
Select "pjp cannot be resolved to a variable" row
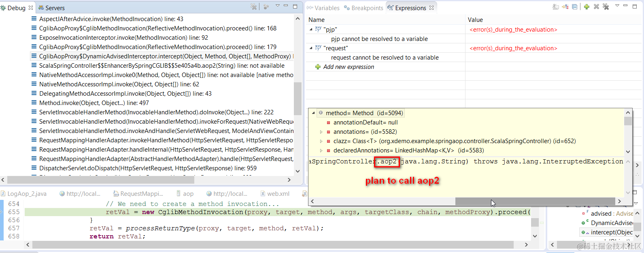379,39
